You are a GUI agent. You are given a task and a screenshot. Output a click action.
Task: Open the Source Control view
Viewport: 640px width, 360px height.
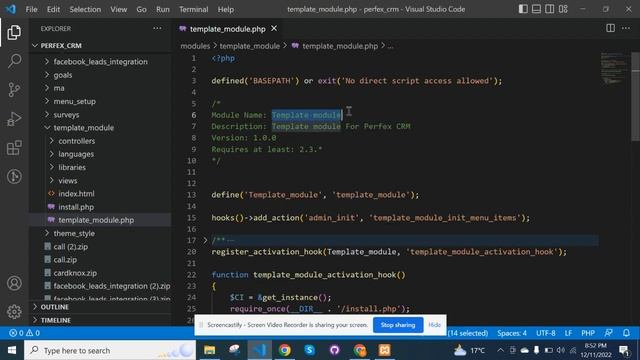pos(14,90)
